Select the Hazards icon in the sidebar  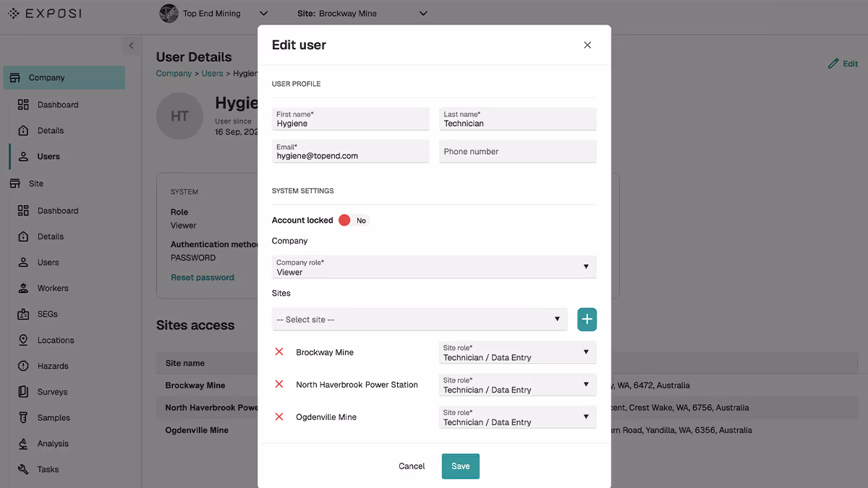tap(25, 366)
